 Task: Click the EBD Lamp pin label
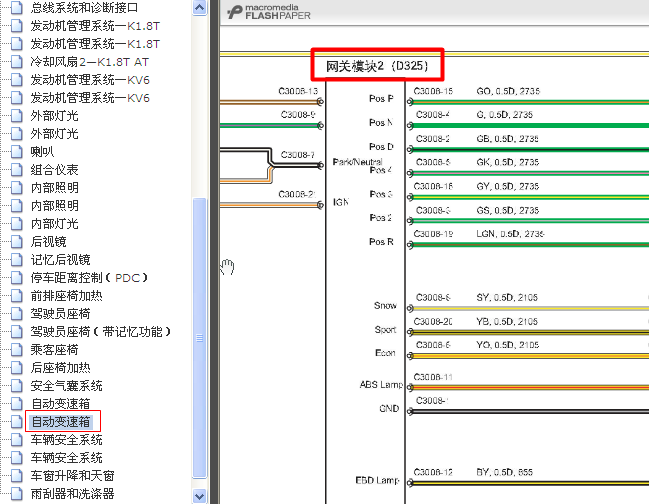point(377,480)
